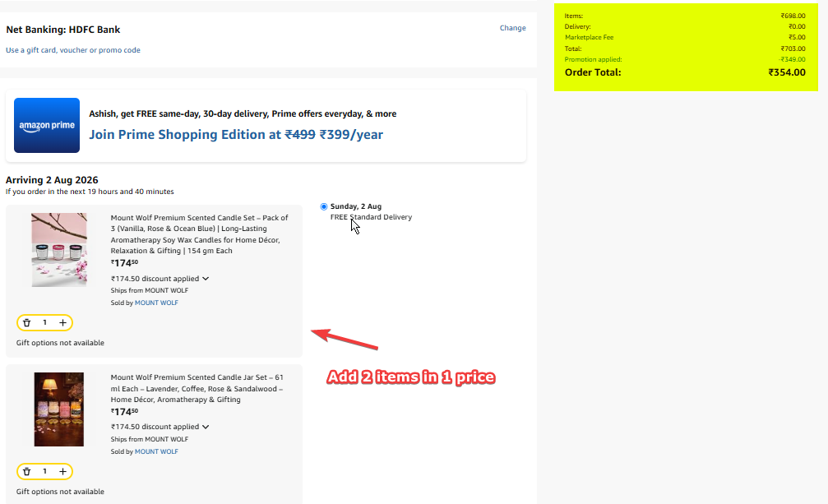The height and width of the screenshot is (504, 828).
Task: Open Mount Wolf Premium Scented Candle Jar Set title
Action: point(197,388)
